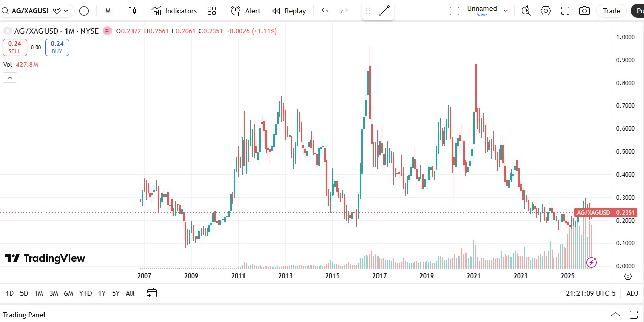This screenshot has height=322, width=644.
Task: Select the 3M time range
Action: point(54,293)
